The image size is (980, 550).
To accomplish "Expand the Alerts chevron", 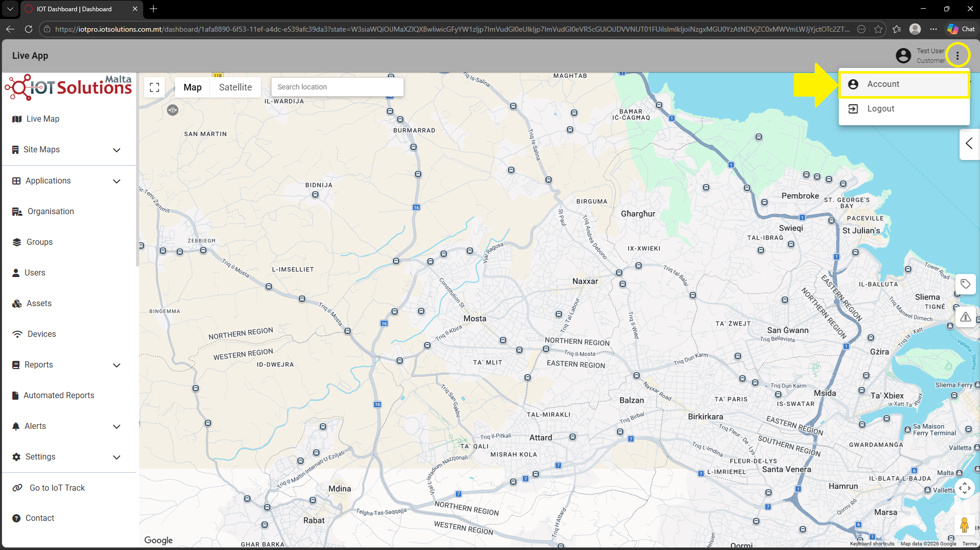I will [x=117, y=426].
